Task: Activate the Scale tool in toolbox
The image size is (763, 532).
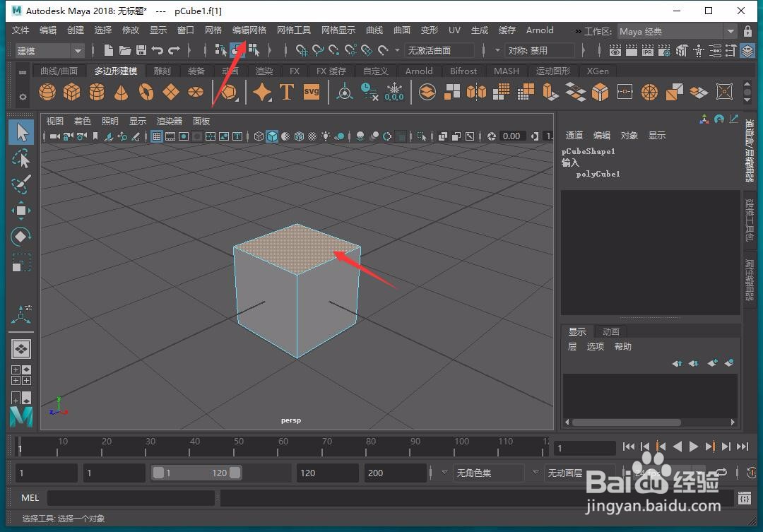Action: pos(21,263)
